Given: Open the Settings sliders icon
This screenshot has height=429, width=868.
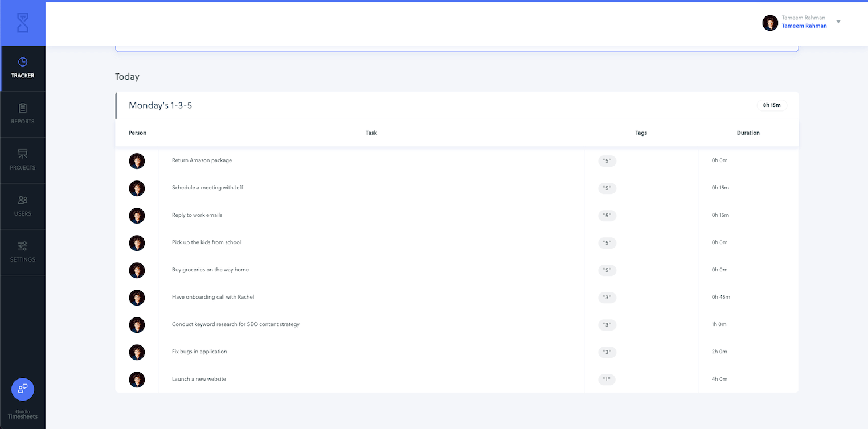Looking at the screenshot, I should (23, 246).
